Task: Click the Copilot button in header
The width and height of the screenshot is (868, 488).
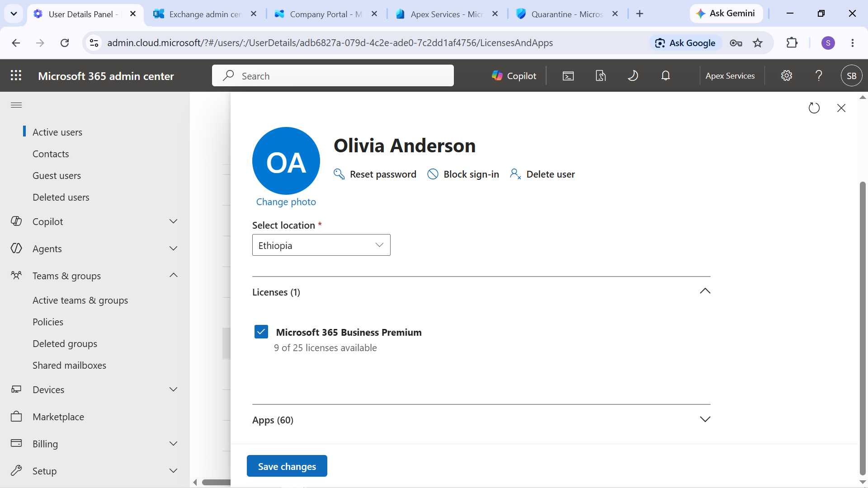Action: [x=514, y=76]
